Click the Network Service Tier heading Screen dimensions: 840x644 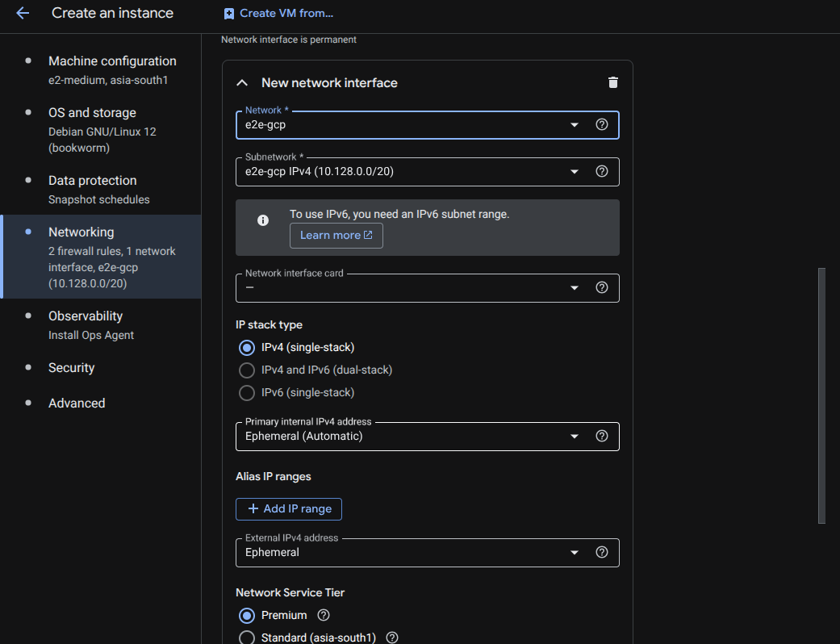(290, 592)
